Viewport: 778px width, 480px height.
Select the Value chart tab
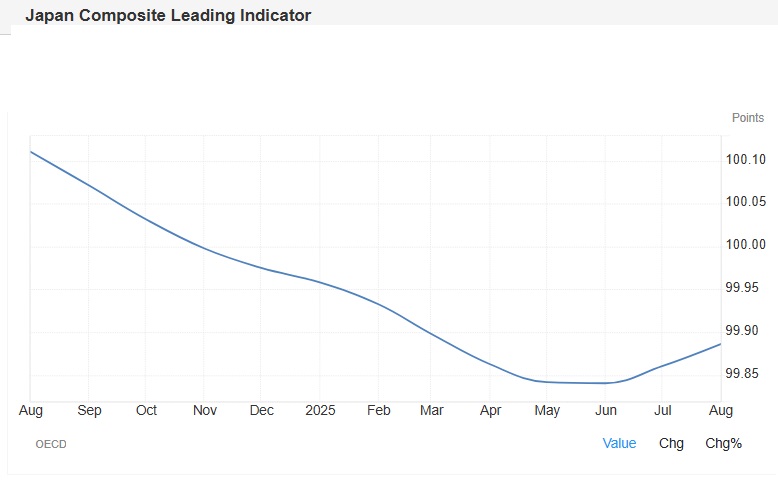pos(619,443)
